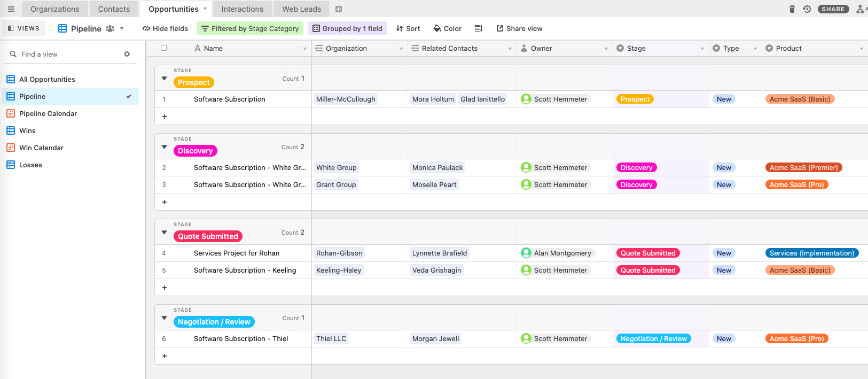Open the Color paint bucket option

(447, 28)
